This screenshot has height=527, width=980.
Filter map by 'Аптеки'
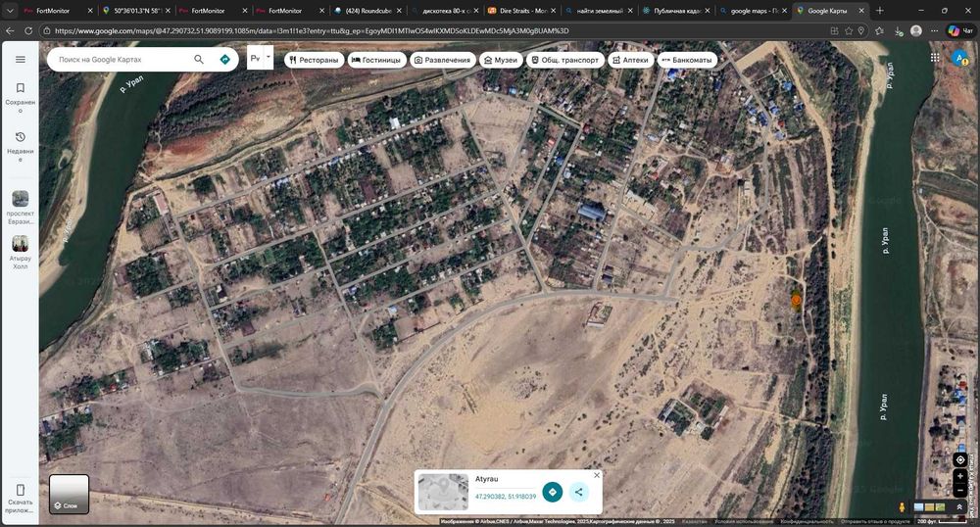click(630, 60)
